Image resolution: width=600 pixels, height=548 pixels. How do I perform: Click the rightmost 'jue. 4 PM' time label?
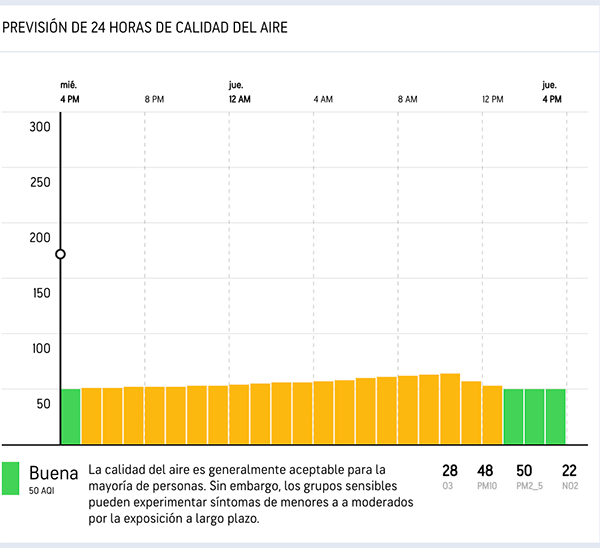click(551, 93)
